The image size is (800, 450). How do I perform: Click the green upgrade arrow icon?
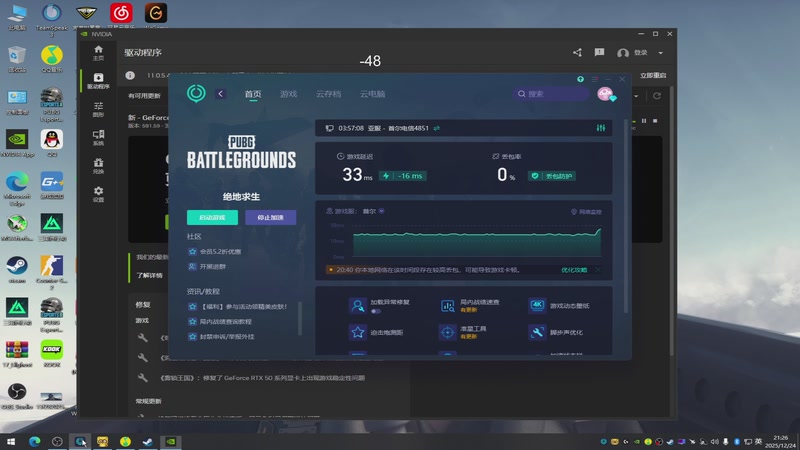pyautogui.click(x=580, y=79)
